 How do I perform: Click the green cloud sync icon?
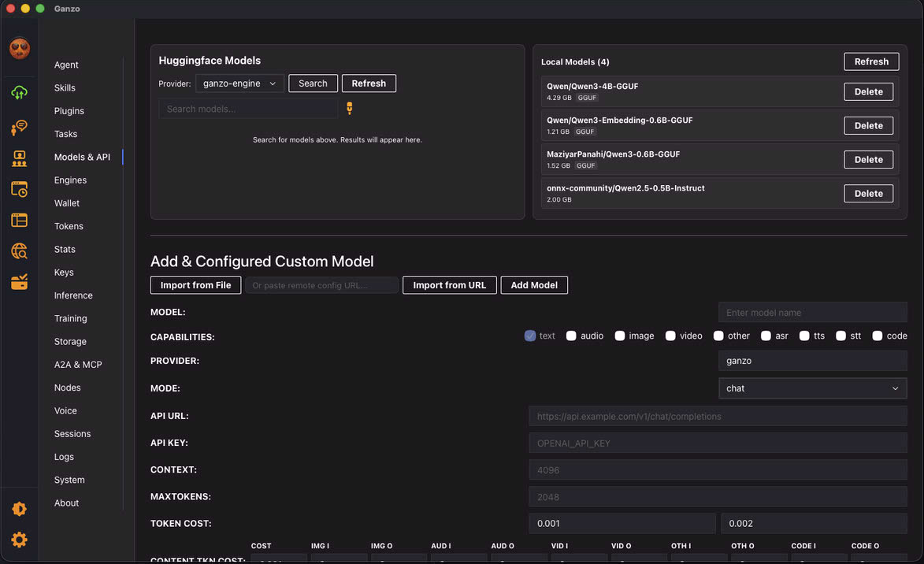pyautogui.click(x=20, y=92)
